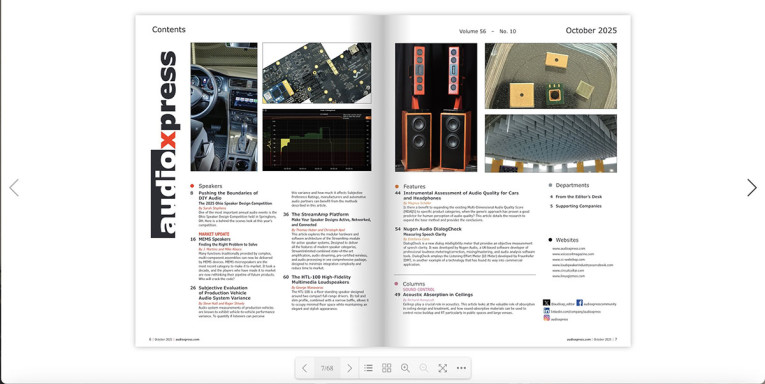Click 'The HTL-100 High-Fidelity Multimedia Loudspeakers' title
This screenshot has height=384, width=765.
(321, 280)
